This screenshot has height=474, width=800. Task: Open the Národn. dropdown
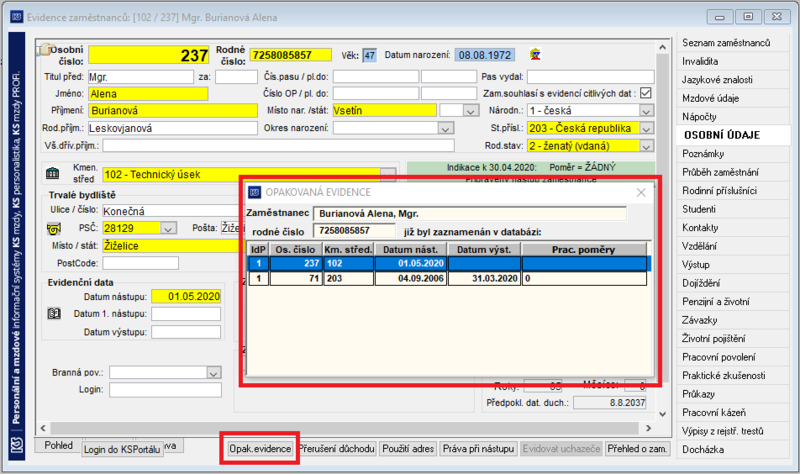[x=646, y=111]
